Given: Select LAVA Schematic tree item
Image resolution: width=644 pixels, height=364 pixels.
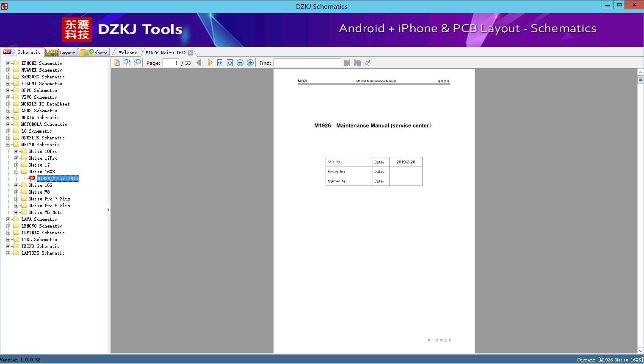Looking at the screenshot, I should 39,219.
